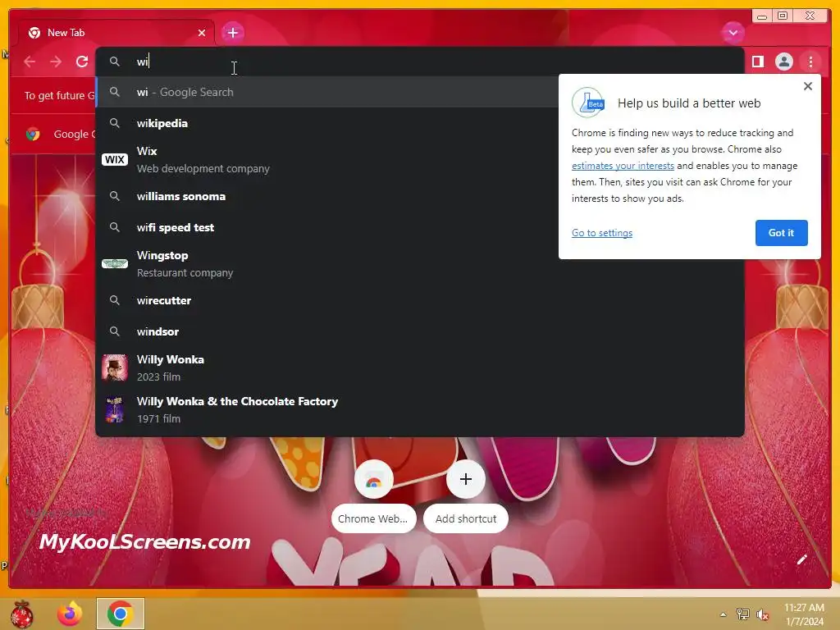Click the search icon beside williams sonoma
This screenshot has width=840, height=630.
point(115,196)
